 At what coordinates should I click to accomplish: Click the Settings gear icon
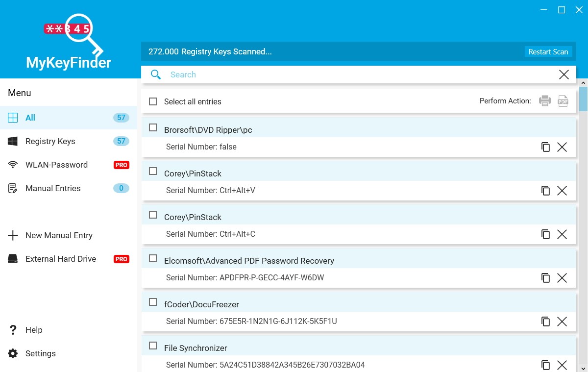[x=13, y=353]
